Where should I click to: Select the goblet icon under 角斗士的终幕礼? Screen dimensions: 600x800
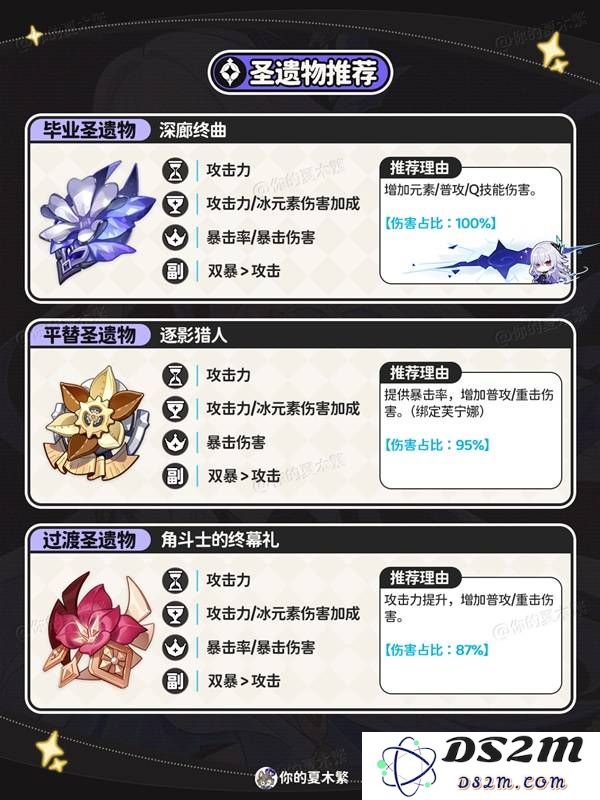(x=176, y=614)
